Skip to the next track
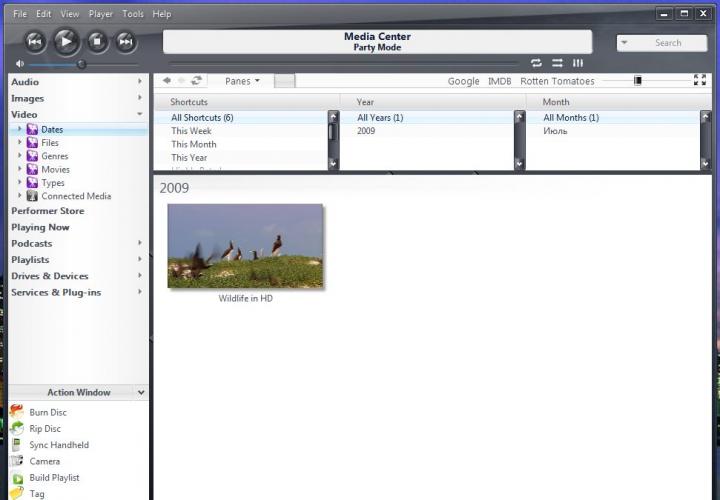The image size is (720, 500). 125,41
